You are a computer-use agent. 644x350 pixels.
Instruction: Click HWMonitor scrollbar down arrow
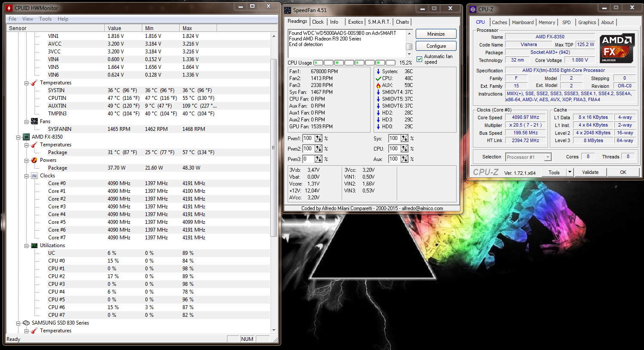point(274,330)
